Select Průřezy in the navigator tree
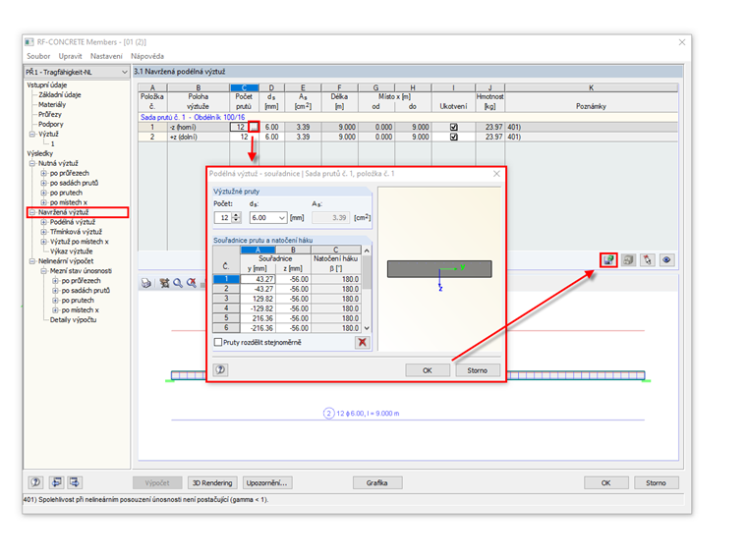747x560 pixels. coord(50,114)
